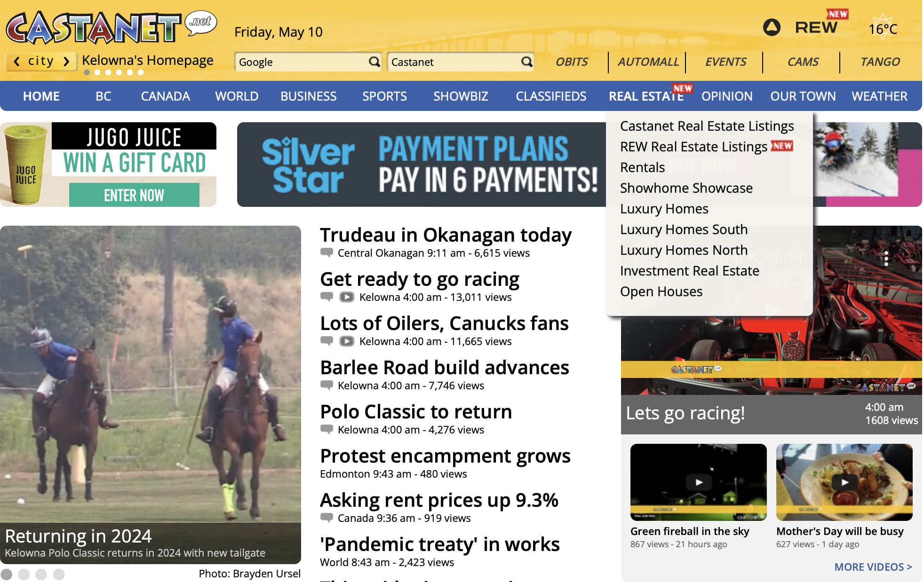Choose Showhome Showcase
This screenshot has height=582, width=924.
click(x=686, y=188)
